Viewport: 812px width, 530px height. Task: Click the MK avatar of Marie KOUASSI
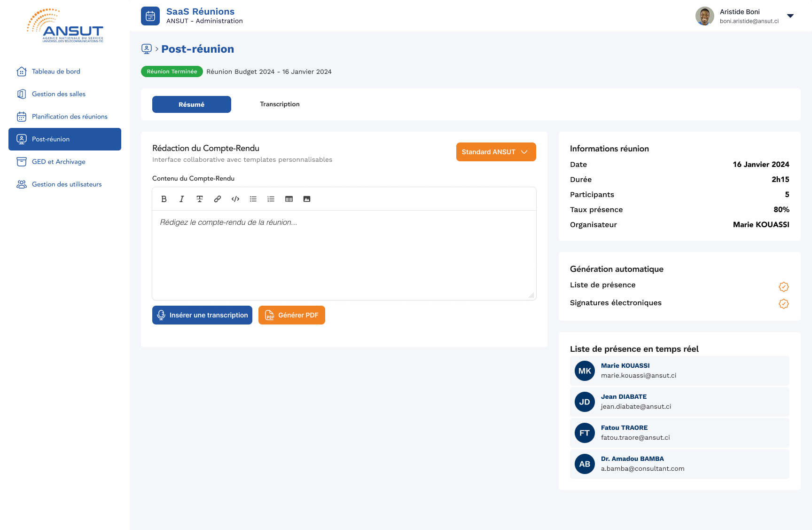[x=585, y=371]
